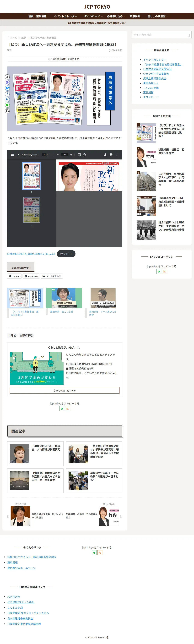Share via Twitter button

[x=14, y=276]
